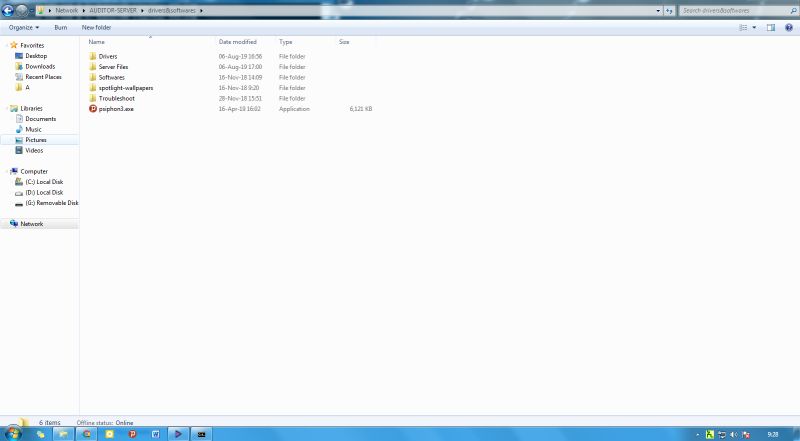Click the Forward navigation arrow
The width and height of the screenshot is (800, 441).
pyautogui.click(x=22, y=10)
